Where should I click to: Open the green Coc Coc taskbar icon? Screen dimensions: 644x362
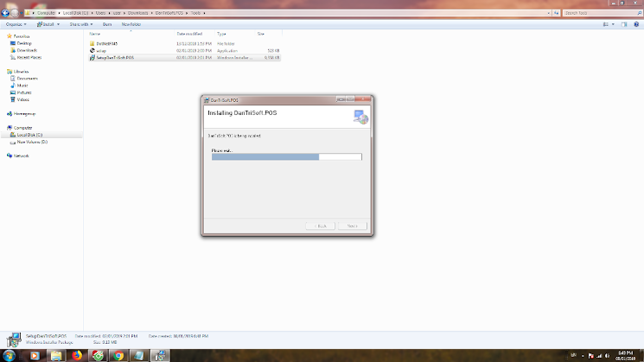(x=98, y=355)
